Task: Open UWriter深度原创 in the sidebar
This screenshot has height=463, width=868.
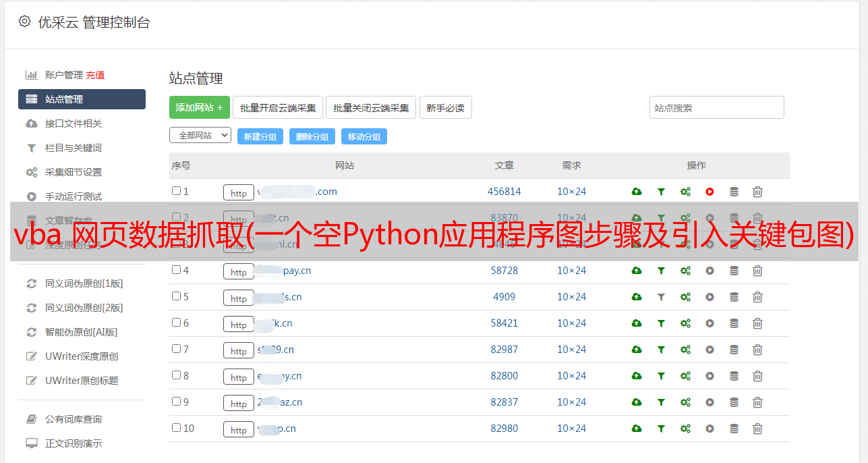Action: 82,356
